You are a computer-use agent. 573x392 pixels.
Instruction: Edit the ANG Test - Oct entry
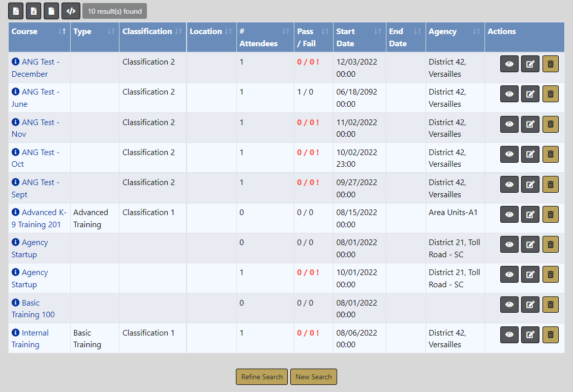pos(530,155)
